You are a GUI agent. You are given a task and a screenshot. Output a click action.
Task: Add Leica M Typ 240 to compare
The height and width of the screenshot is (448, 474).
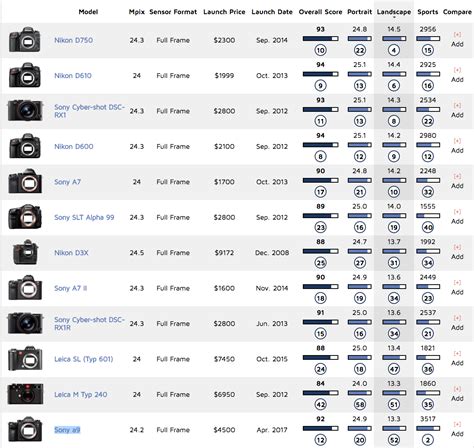tap(457, 394)
